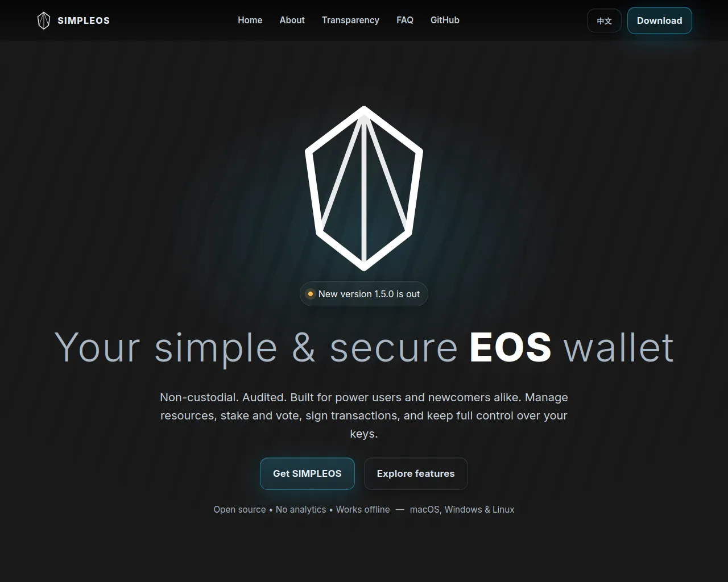
Task: Click the bold EOS word in the headline
Action: coord(511,347)
